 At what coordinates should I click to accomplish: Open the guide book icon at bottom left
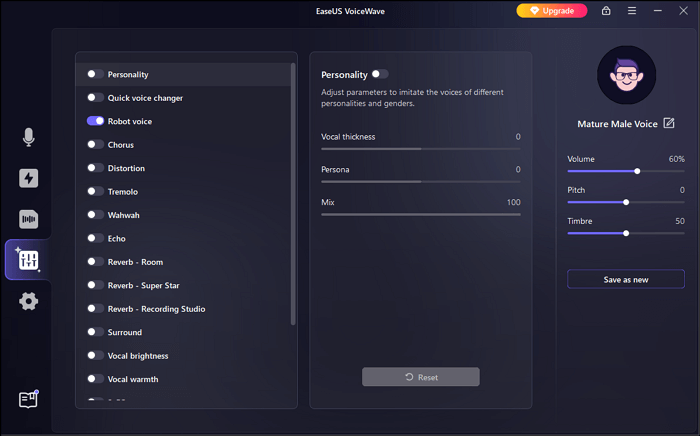(29, 399)
